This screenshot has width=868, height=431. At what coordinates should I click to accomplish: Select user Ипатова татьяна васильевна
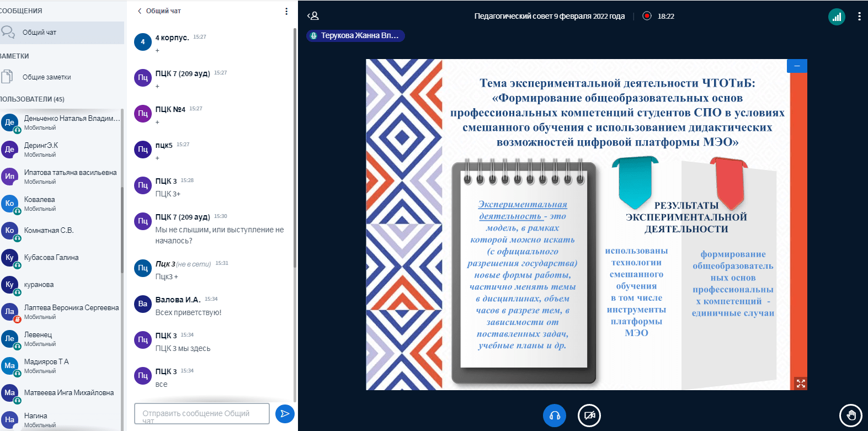(x=61, y=177)
